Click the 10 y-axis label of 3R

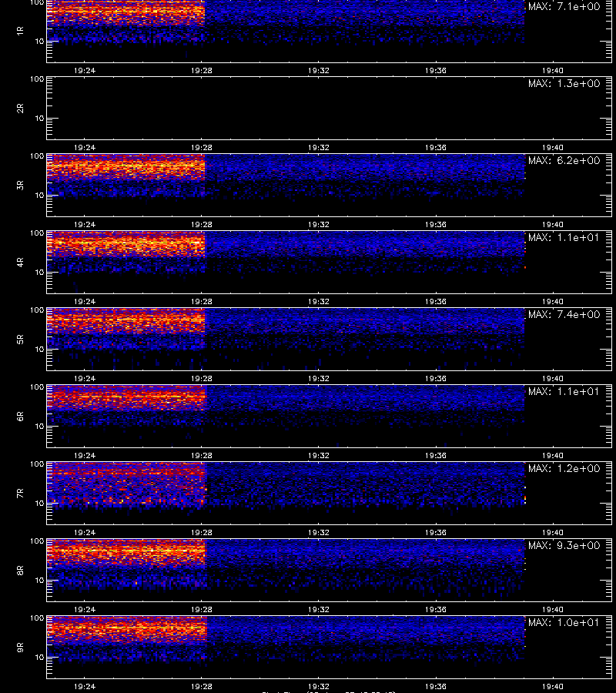coord(39,195)
